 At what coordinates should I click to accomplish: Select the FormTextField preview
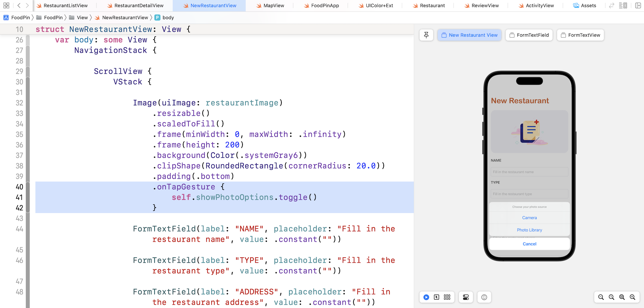529,35
